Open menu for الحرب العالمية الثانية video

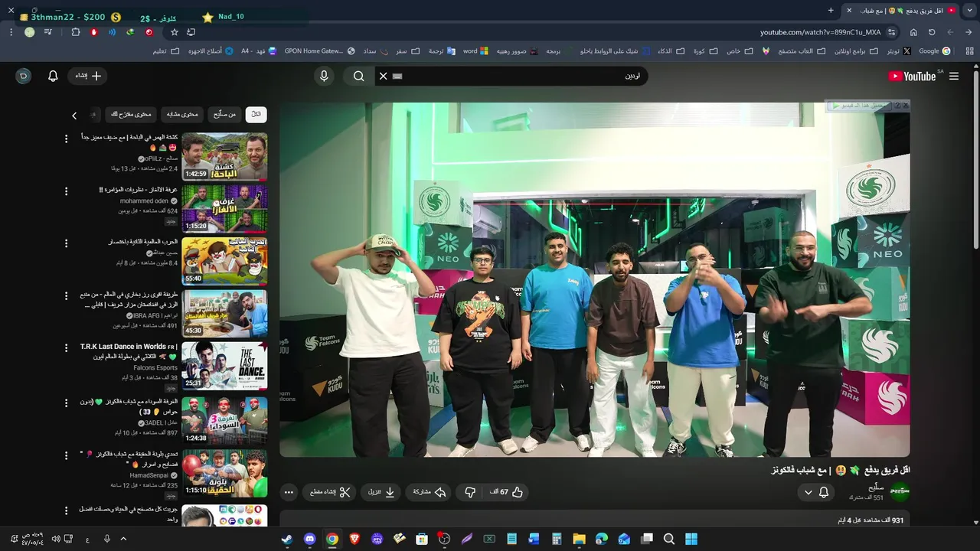tap(67, 243)
